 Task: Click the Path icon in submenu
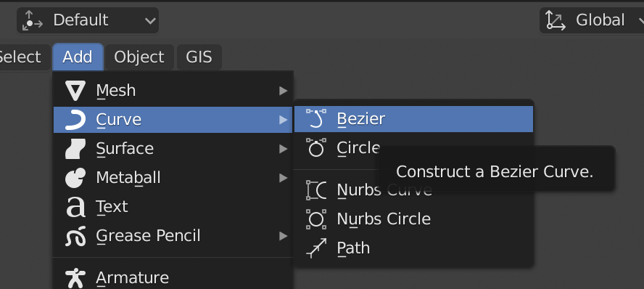pos(316,248)
